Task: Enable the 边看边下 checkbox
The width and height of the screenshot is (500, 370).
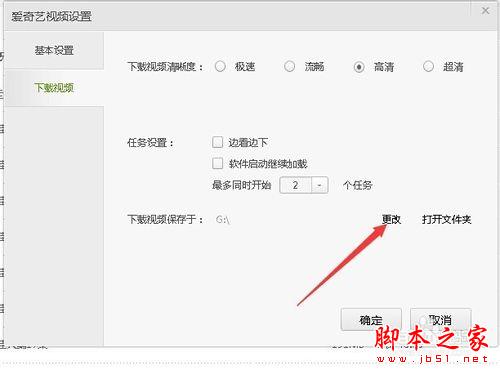Action: pyautogui.click(x=217, y=142)
